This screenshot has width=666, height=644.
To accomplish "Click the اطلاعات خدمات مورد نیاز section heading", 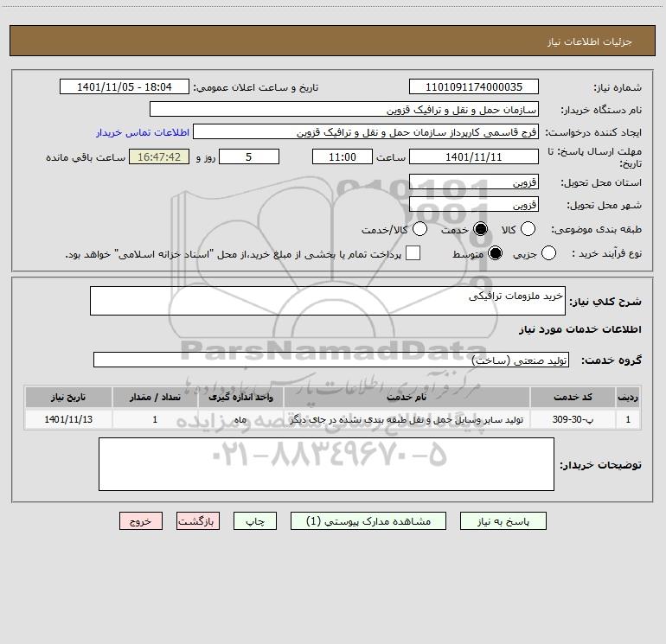I will [x=580, y=329].
